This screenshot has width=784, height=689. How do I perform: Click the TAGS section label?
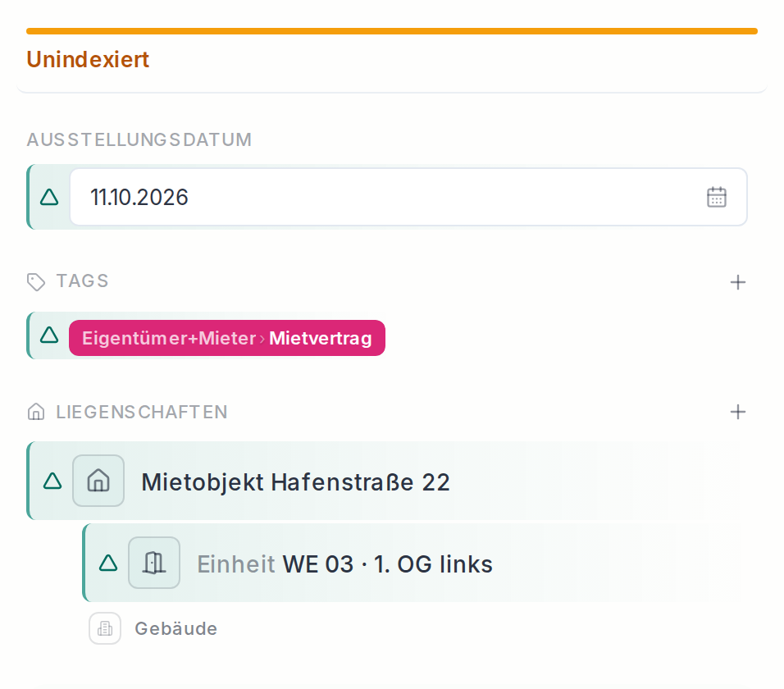pyautogui.click(x=83, y=281)
